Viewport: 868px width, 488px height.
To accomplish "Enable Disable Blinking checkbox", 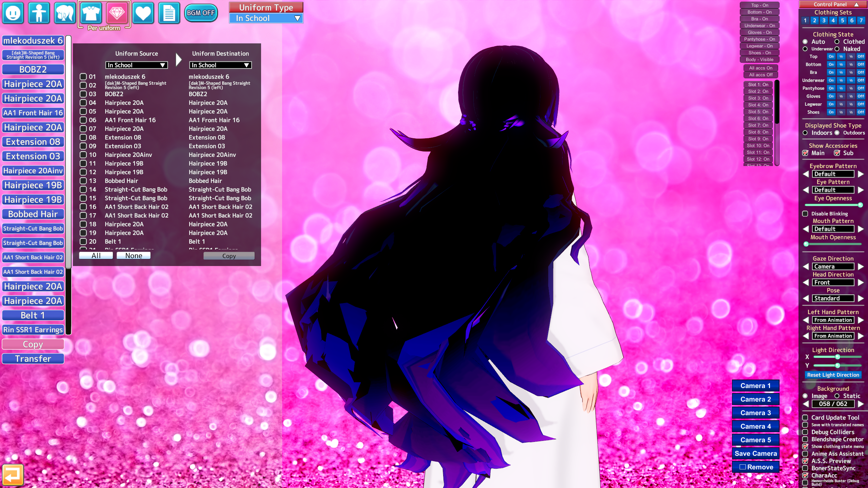I will [x=805, y=213].
